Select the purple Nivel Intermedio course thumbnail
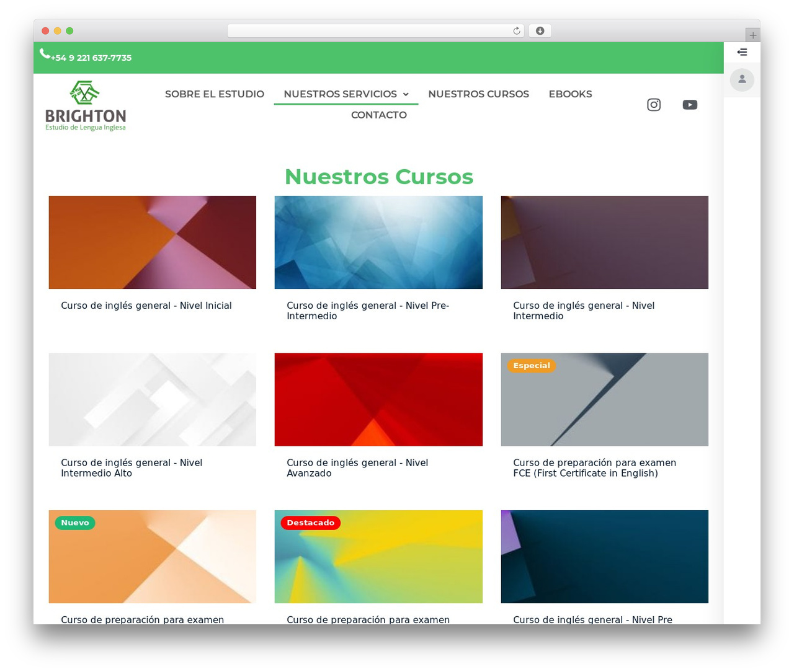The height and width of the screenshot is (672, 794). click(605, 242)
